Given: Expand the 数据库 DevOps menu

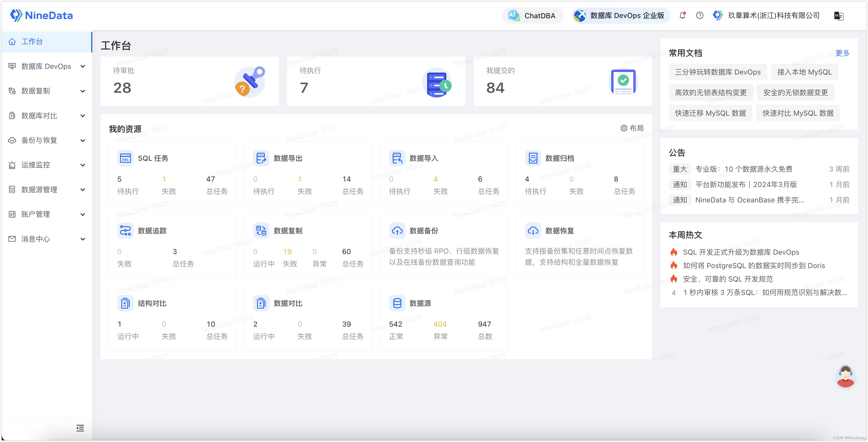Looking at the screenshot, I should pos(47,66).
